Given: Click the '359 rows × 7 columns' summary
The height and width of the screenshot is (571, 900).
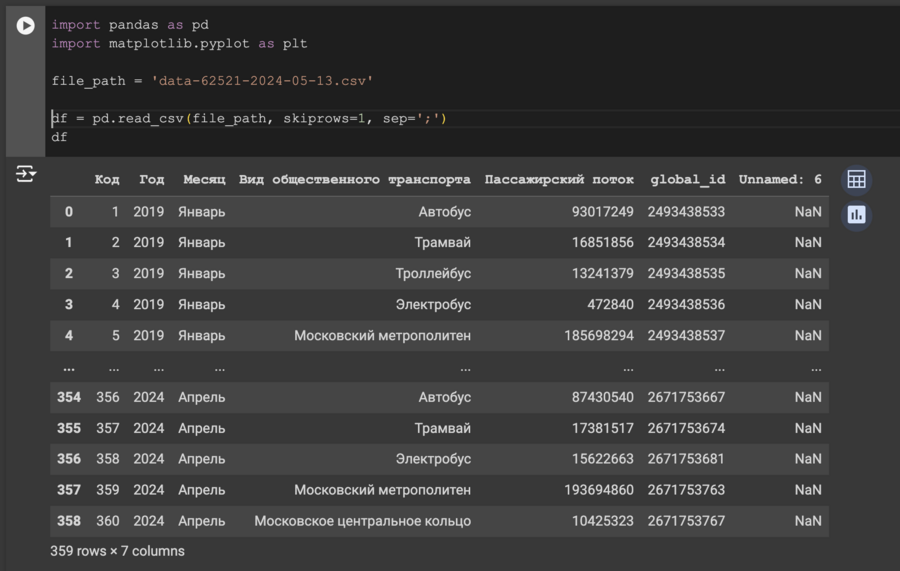Looking at the screenshot, I should pyautogui.click(x=117, y=551).
